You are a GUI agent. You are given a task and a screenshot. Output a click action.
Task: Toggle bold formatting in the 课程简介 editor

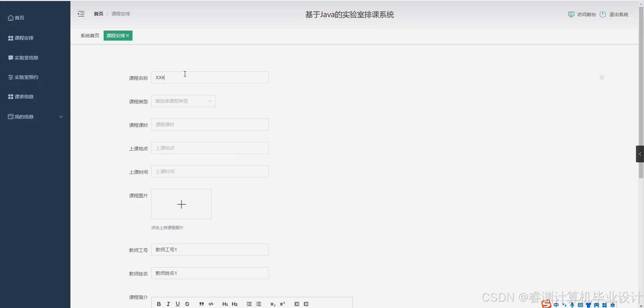coord(159,304)
